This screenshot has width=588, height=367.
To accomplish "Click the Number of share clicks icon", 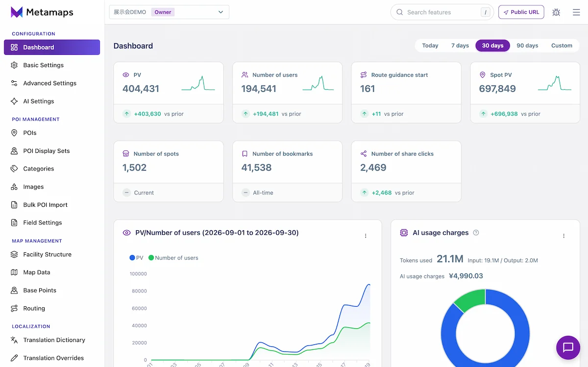I will pyautogui.click(x=364, y=154).
